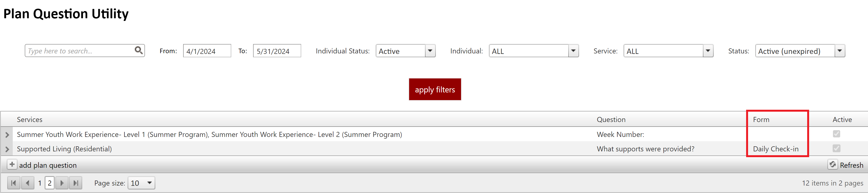Click the previous page arrow icon

pos(28,183)
